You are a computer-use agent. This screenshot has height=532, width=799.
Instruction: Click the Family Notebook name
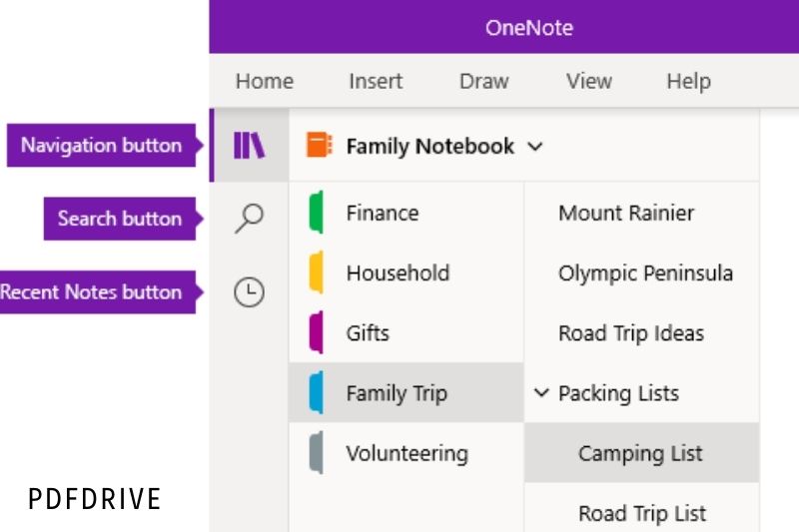click(x=430, y=147)
